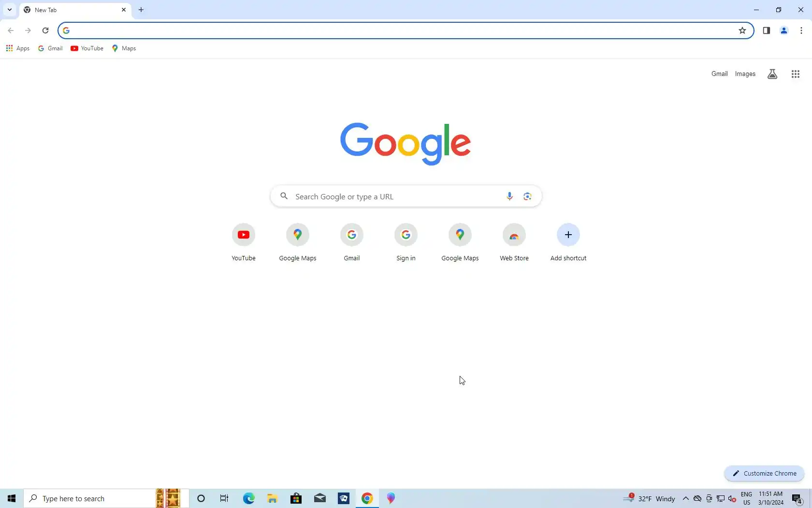
Task: Open the tab search dropdown arrow
Action: (9, 10)
